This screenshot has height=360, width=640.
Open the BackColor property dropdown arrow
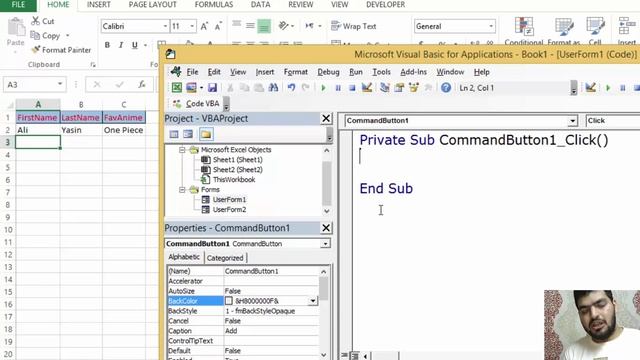click(313, 301)
